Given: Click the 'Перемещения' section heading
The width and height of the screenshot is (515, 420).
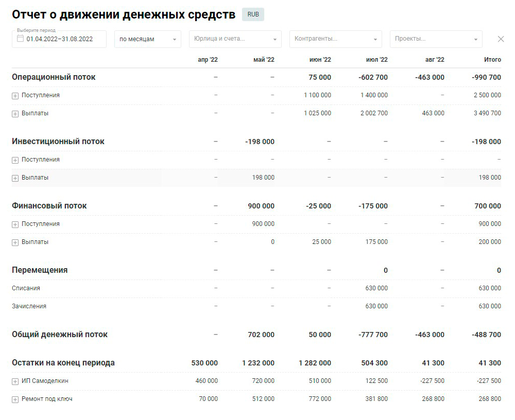Looking at the screenshot, I should point(40,270).
